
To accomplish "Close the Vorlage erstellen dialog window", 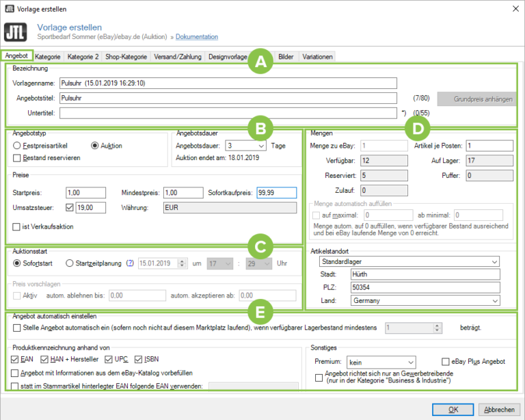I will [x=513, y=8].
